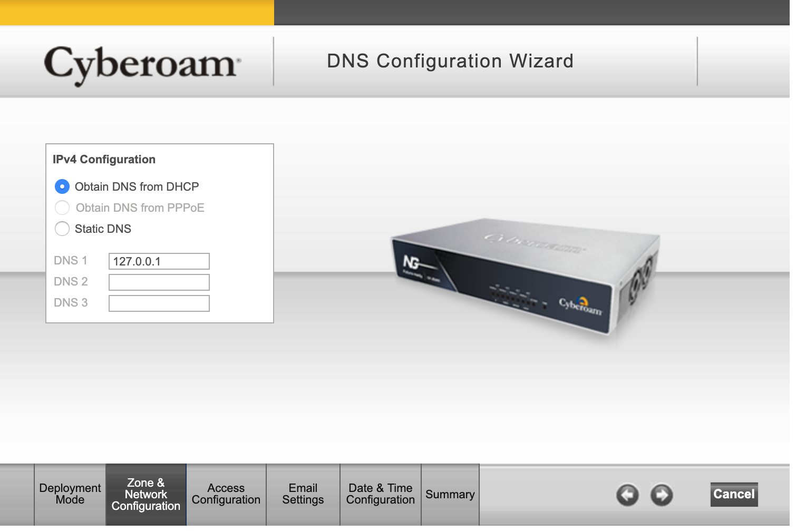Open the Deployment Mode step tab
The width and height of the screenshot is (796, 532).
click(x=70, y=494)
